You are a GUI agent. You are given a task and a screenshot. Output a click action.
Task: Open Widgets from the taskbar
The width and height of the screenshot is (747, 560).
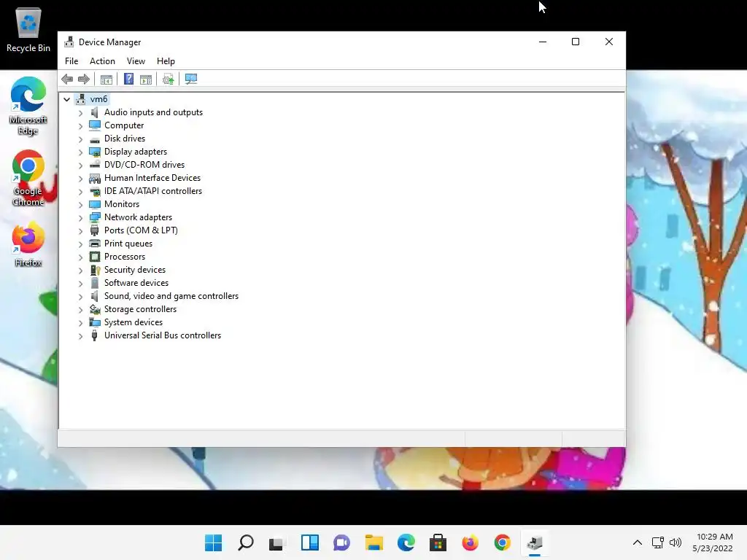click(x=309, y=542)
